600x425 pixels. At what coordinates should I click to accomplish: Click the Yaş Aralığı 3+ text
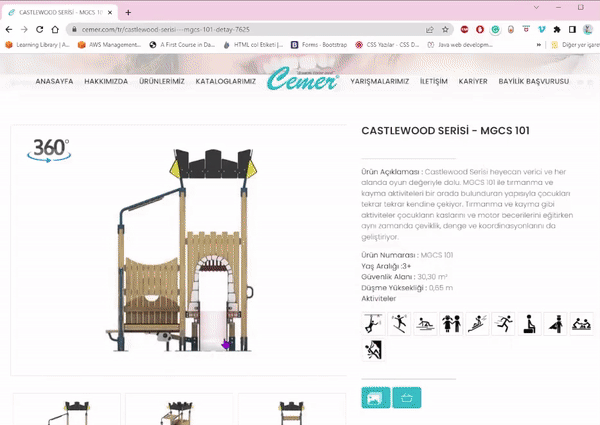pyautogui.click(x=386, y=266)
